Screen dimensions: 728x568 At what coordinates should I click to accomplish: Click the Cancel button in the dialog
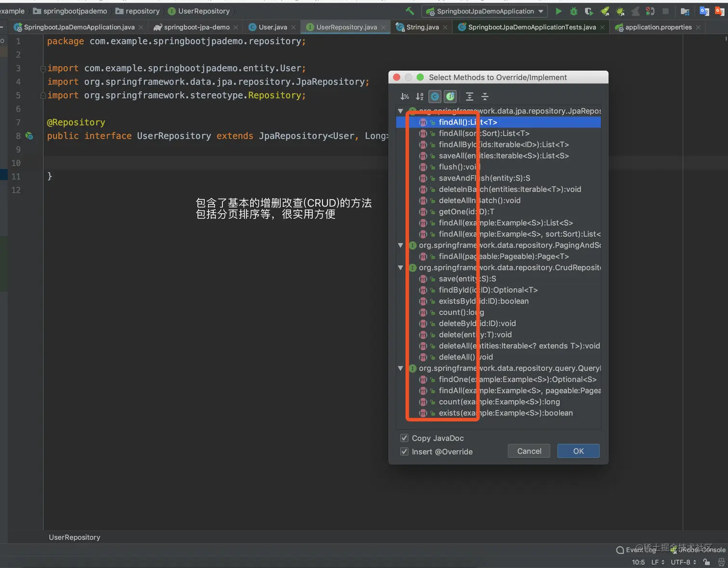[x=529, y=451]
